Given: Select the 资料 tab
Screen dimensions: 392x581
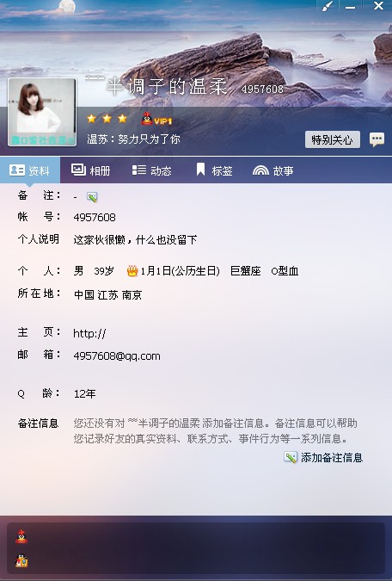Looking at the screenshot, I should (29, 170).
